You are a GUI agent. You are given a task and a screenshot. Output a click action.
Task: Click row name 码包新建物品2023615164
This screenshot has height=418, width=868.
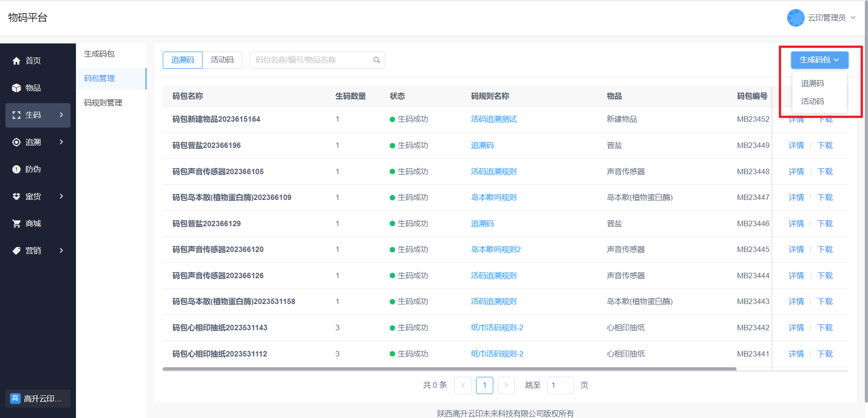pyautogui.click(x=216, y=119)
